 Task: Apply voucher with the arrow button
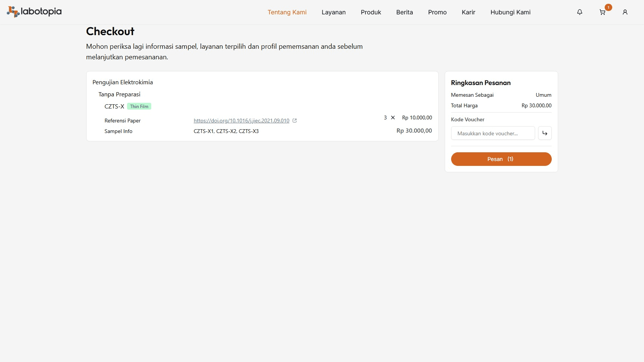[545, 133]
